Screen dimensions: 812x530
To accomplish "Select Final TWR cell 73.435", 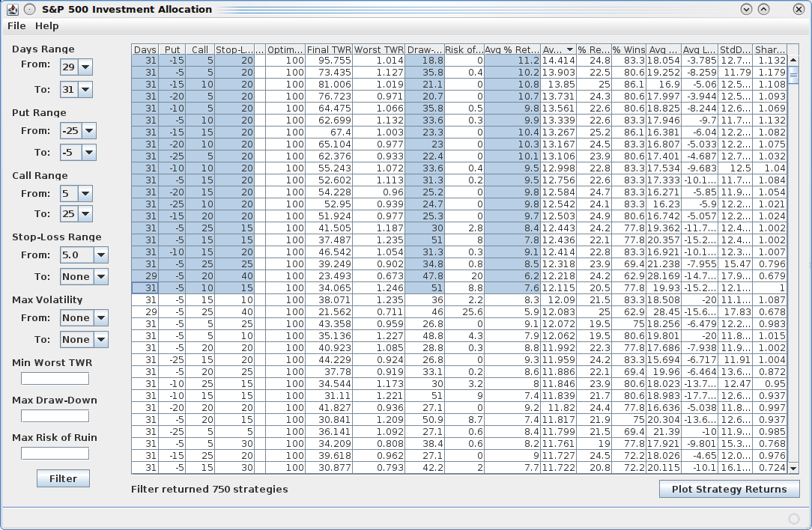I will point(329,73).
